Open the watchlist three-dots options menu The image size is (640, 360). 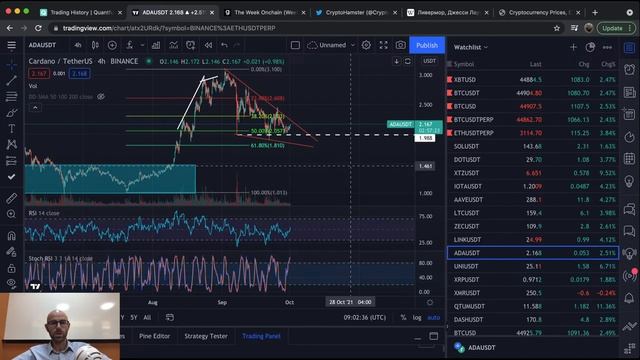(x=607, y=47)
